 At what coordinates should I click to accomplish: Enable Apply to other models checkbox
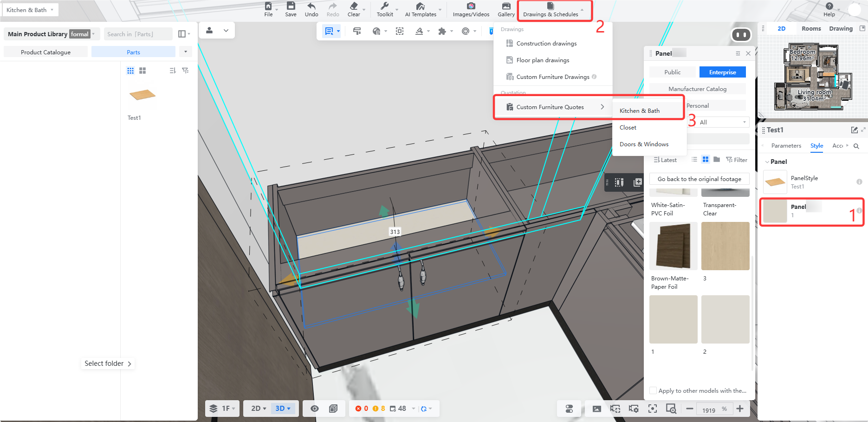coord(653,390)
